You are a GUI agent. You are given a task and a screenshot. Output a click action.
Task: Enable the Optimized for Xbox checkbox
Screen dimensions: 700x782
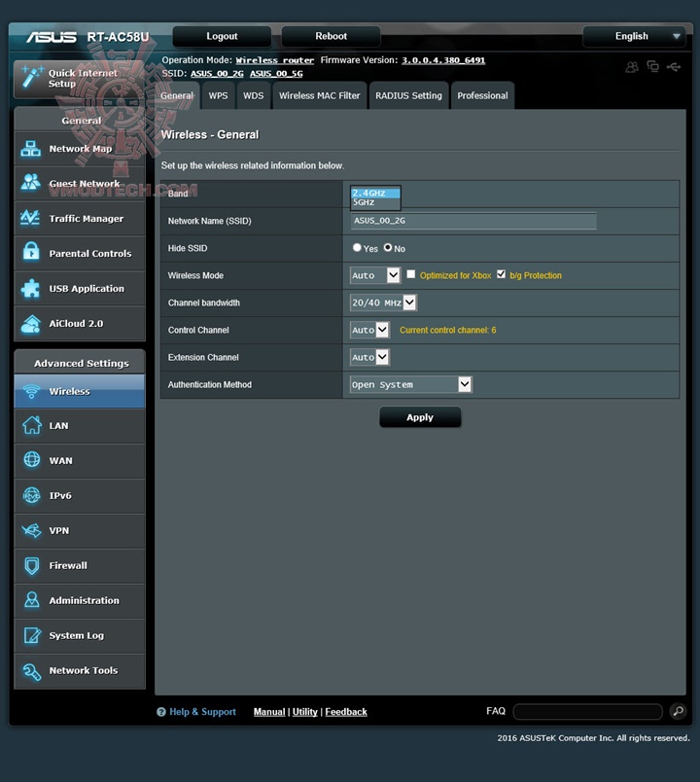[411, 274]
